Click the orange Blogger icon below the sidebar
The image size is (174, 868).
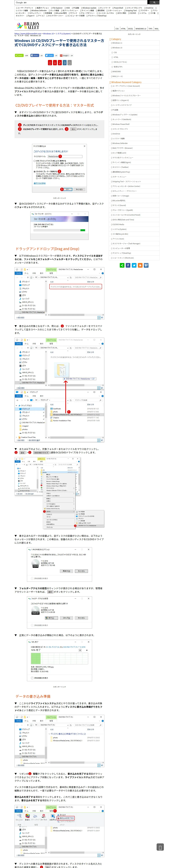140,265
